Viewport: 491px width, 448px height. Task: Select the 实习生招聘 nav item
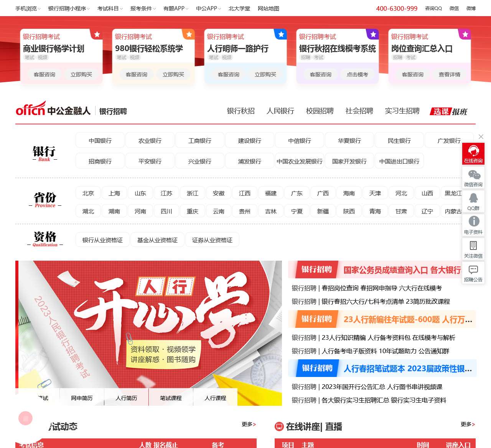coord(402,111)
